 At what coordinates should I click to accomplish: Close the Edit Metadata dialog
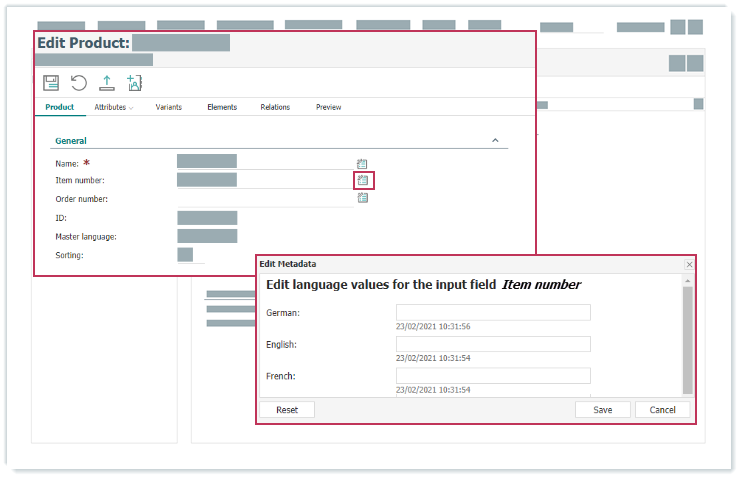click(688, 264)
